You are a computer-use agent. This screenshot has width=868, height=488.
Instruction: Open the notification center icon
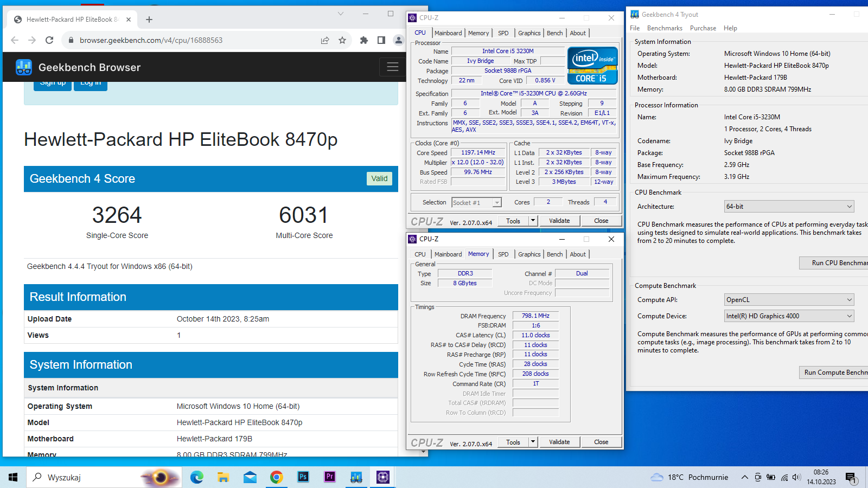coord(851,478)
